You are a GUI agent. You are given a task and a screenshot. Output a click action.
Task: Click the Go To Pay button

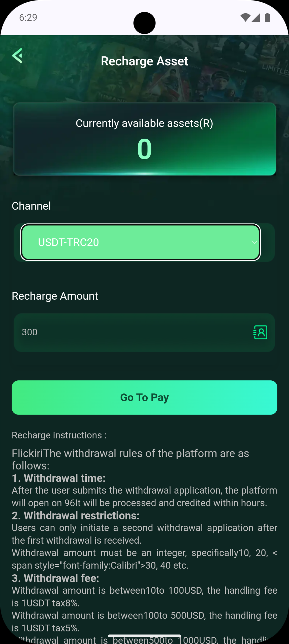point(144,397)
